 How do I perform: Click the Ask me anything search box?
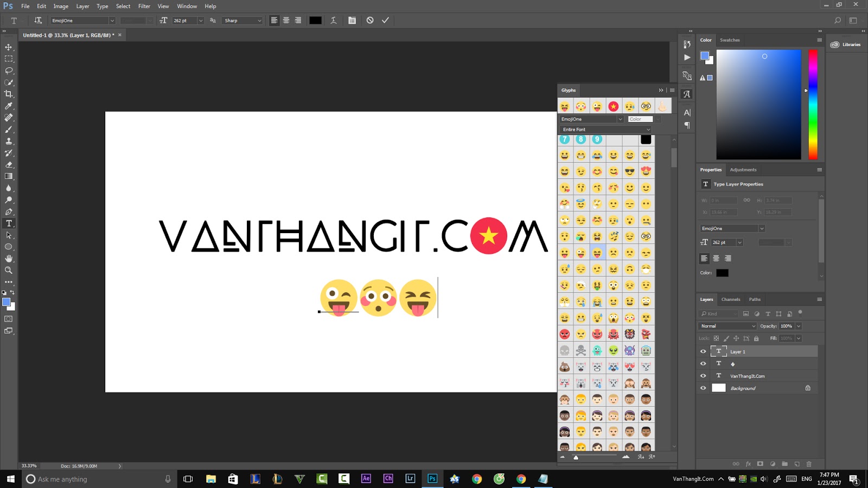(x=99, y=479)
